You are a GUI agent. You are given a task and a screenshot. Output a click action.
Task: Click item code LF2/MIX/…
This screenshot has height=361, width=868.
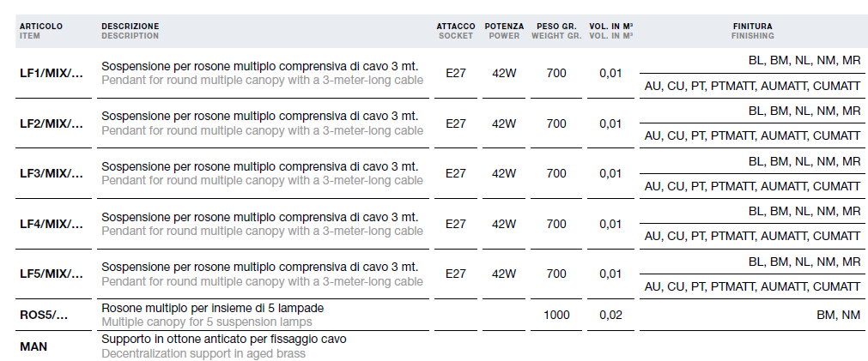point(52,123)
